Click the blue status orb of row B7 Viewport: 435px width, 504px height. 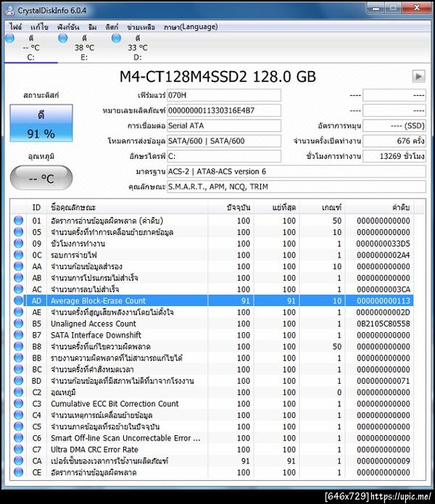click(19, 335)
